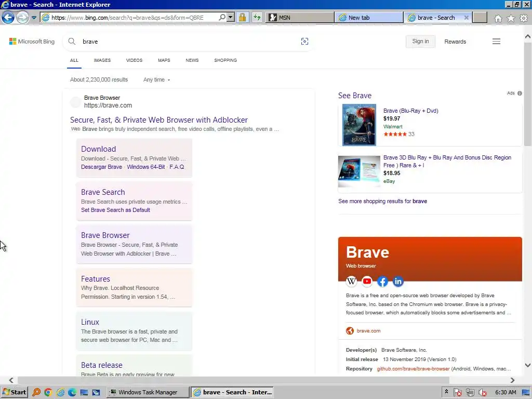
Task: Open the Brave Search sitelink
Action: click(x=103, y=192)
